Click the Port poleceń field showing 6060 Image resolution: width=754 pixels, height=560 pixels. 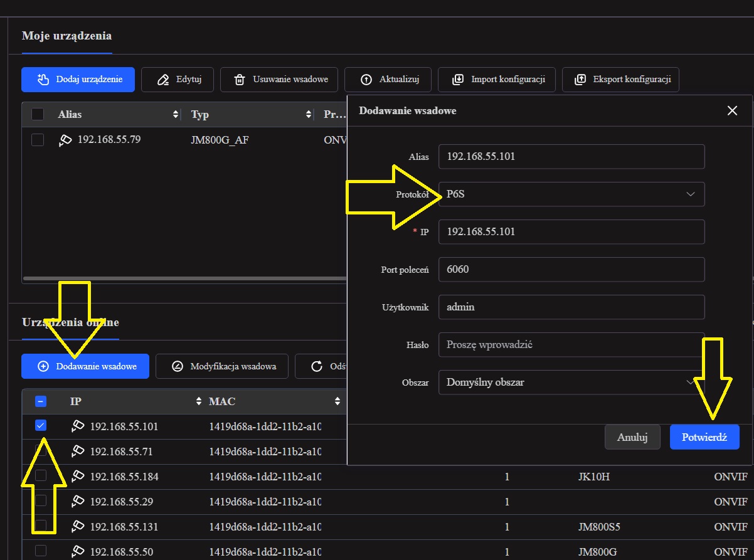(571, 269)
